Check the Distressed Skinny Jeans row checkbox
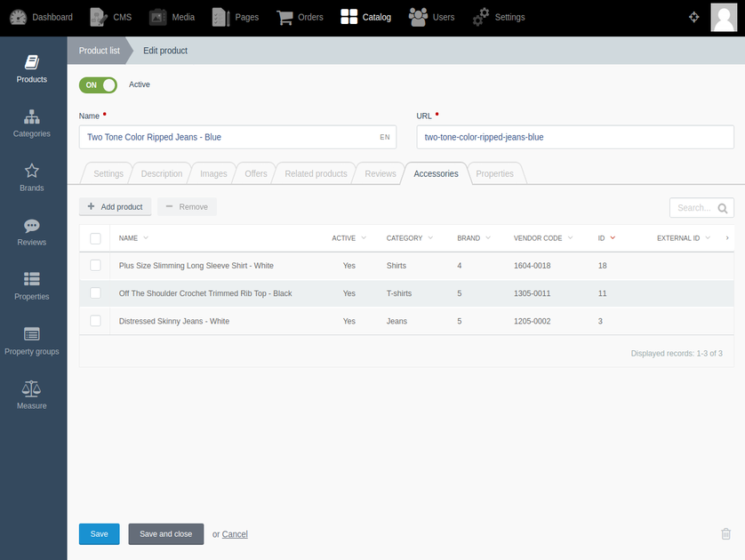The width and height of the screenshot is (745, 560). [95, 321]
